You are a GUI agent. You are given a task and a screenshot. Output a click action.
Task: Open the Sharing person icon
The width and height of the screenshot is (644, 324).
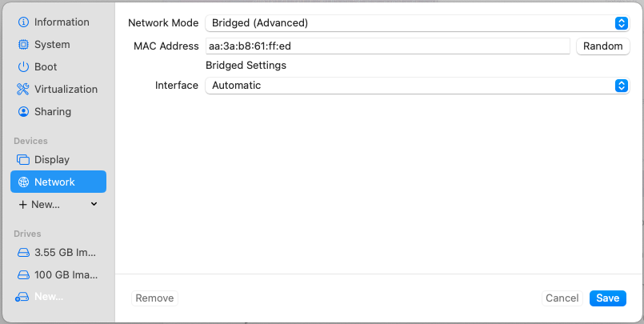point(23,112)
